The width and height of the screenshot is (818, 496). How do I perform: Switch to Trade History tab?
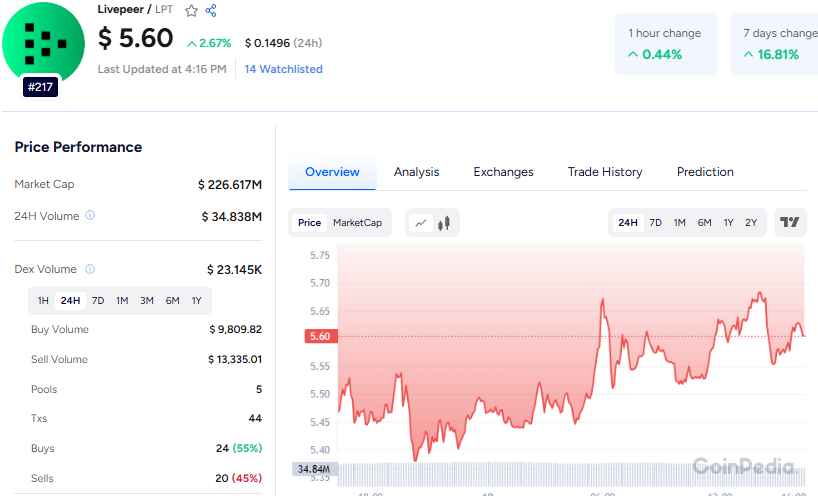(605, 172)
